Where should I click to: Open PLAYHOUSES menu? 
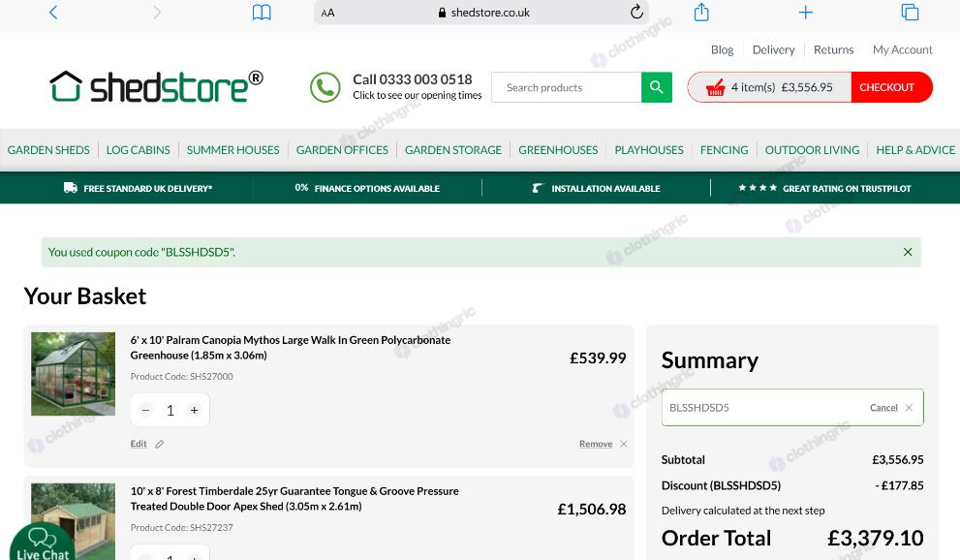point(649,150)
